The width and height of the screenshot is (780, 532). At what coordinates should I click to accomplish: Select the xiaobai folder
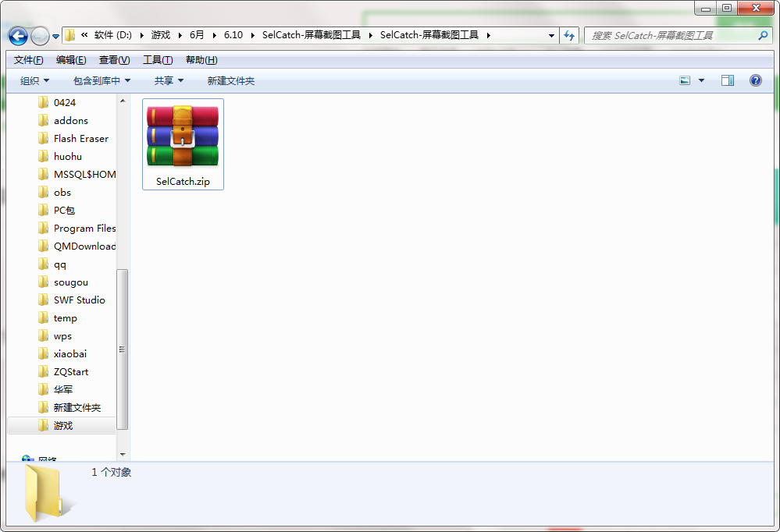(69, 354)
